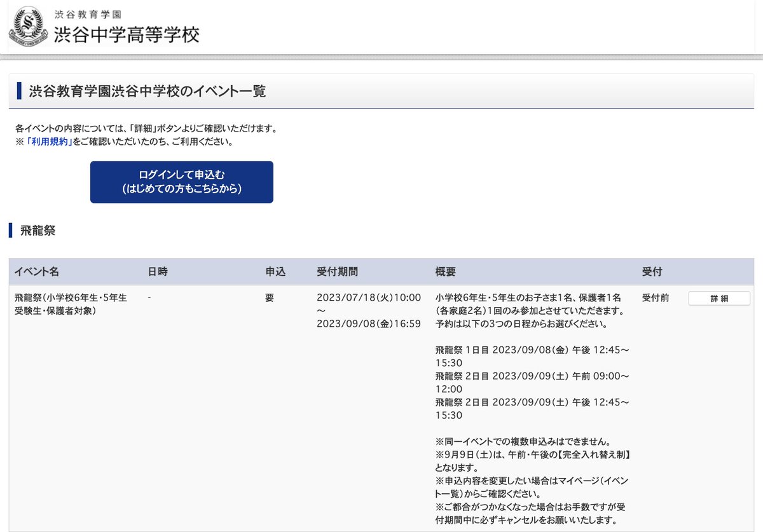The image size is (763, 532).
Task: Click the 渋谷教育学園渋谷中学校のイベント一覧 heading
Action: pyautogui.click(x=148, y=92)
